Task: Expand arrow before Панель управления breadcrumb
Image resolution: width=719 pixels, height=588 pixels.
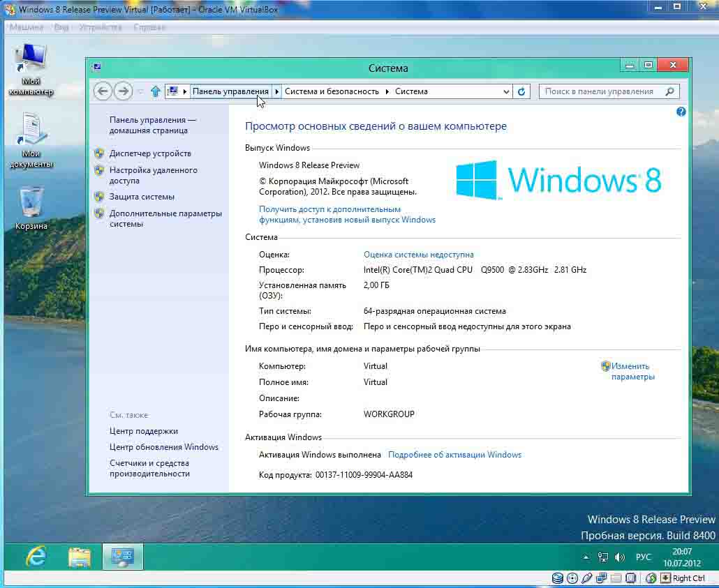Action: point(185,91)
